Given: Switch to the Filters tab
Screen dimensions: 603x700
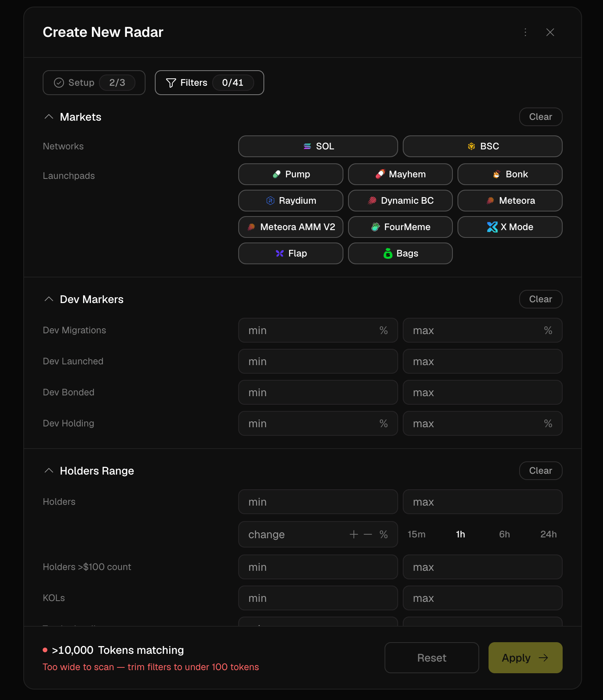Looking at the screenshot, I should click(210, 83).
